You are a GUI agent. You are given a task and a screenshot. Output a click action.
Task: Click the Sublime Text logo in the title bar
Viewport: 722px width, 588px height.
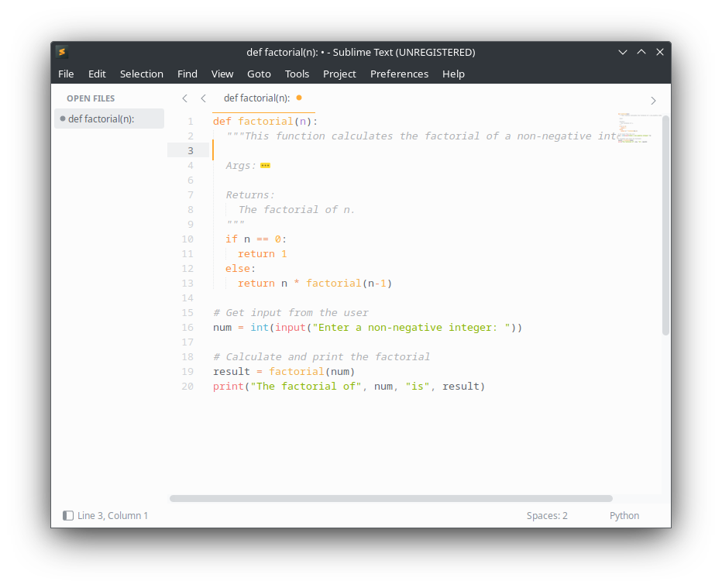click(x=62, y=52)
